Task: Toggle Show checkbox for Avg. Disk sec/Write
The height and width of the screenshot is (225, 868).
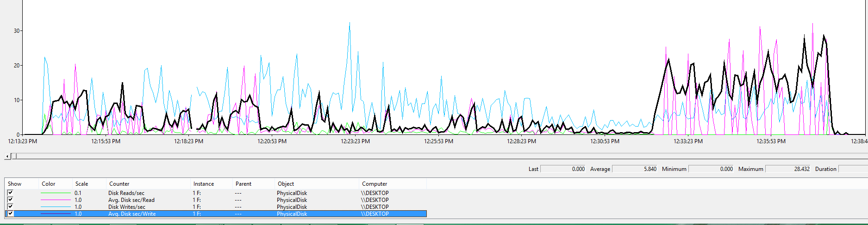Action: [10, 214]
